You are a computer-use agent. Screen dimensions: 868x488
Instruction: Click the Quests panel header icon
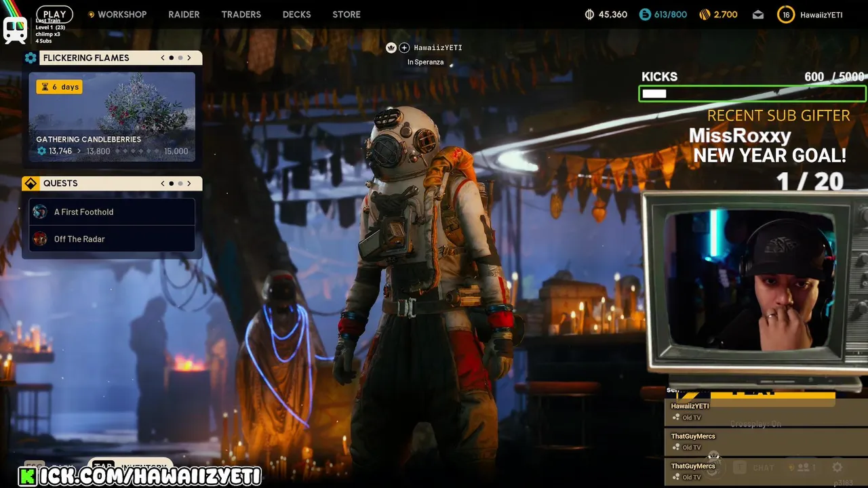[31, 183]
